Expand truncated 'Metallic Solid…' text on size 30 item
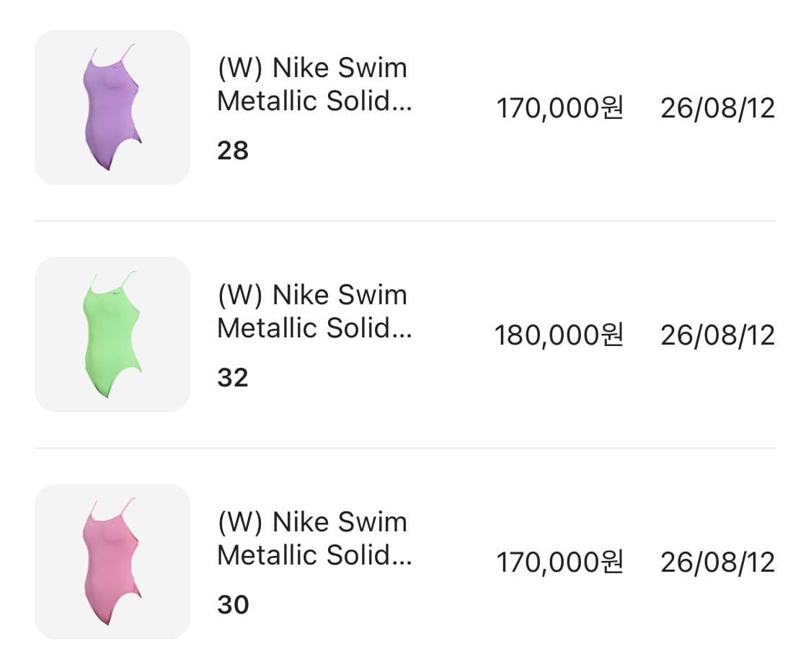Image resolution: width=811 pixels, height=672 pixels. [314, 556]
